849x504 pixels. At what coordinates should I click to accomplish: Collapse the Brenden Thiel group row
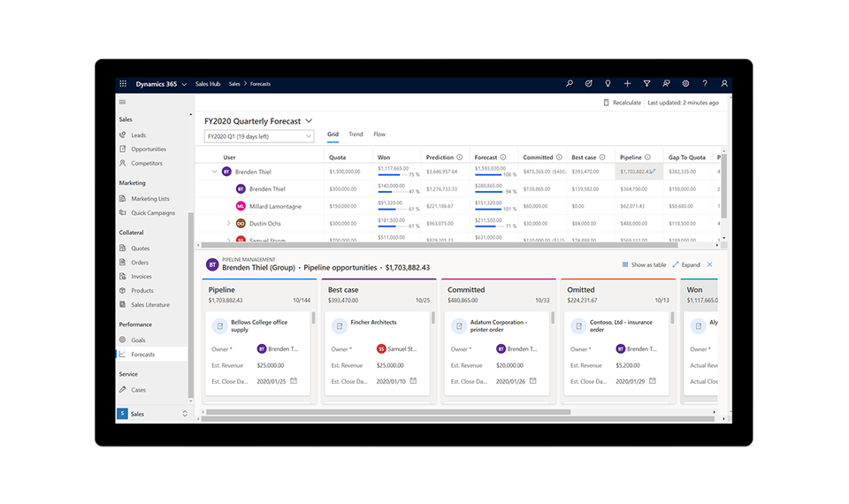[214, 172]
